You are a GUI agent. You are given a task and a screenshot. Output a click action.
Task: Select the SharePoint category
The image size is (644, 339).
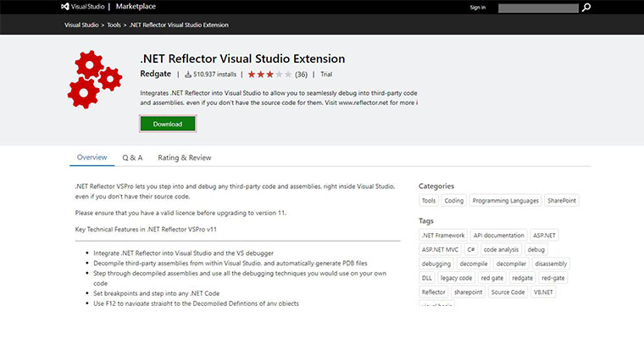click(562, 201)
